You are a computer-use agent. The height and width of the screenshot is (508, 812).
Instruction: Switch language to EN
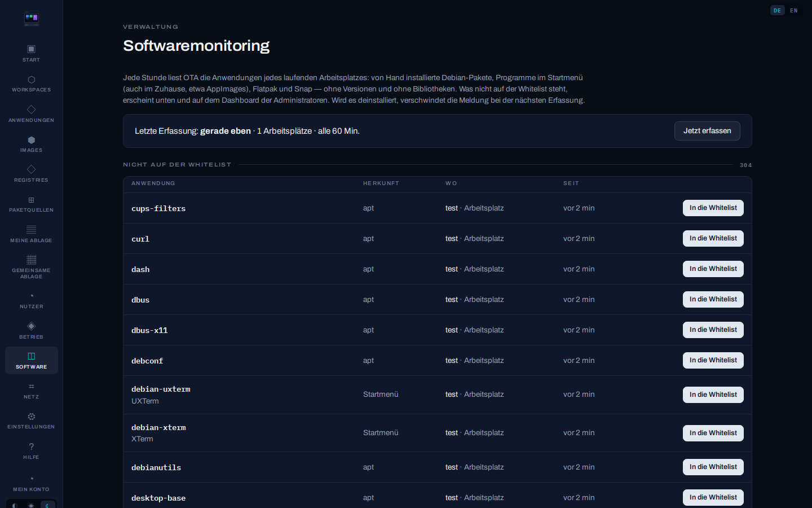point(794,10)
